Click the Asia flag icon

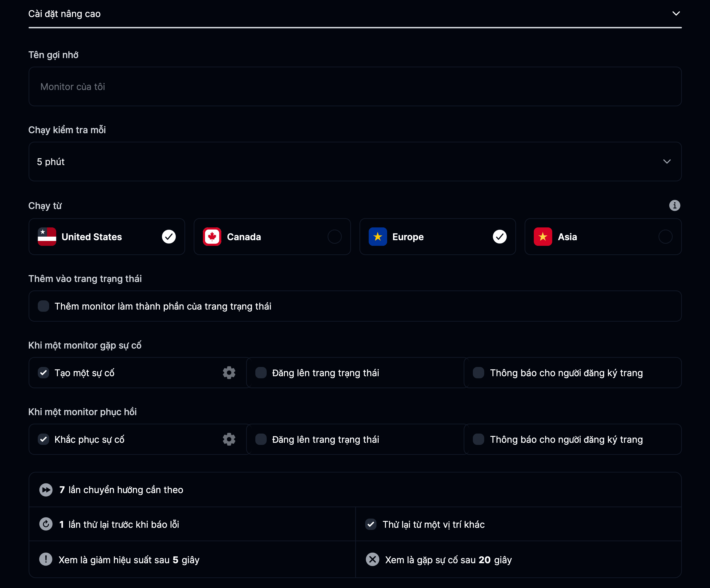pyautogui.click(x=543, y=237)
